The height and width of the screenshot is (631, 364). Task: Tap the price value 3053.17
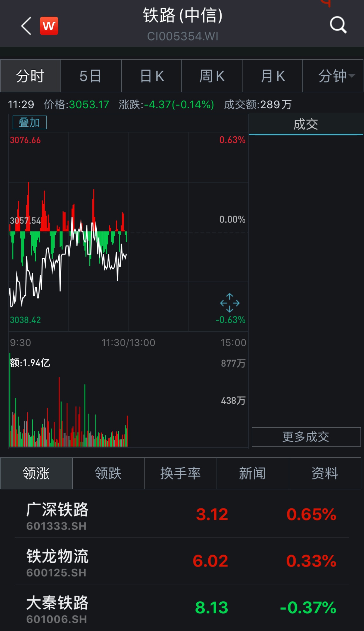coord(89,104)
